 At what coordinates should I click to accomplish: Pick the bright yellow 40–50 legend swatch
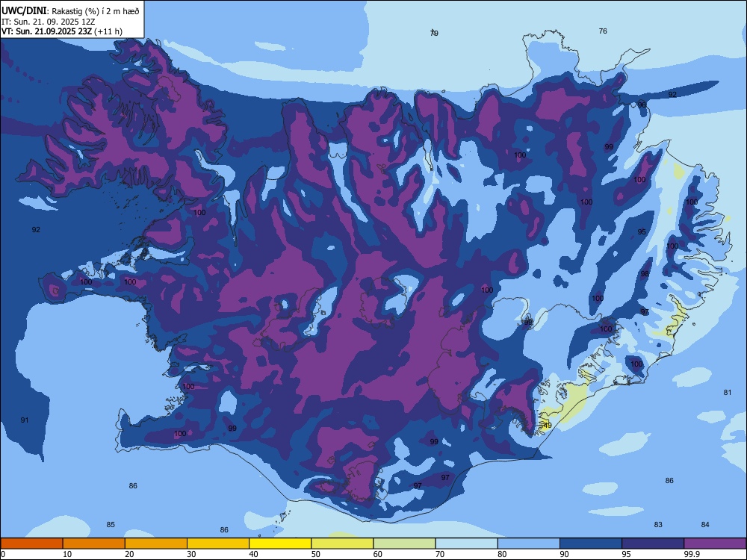click(x=280, y=544)
